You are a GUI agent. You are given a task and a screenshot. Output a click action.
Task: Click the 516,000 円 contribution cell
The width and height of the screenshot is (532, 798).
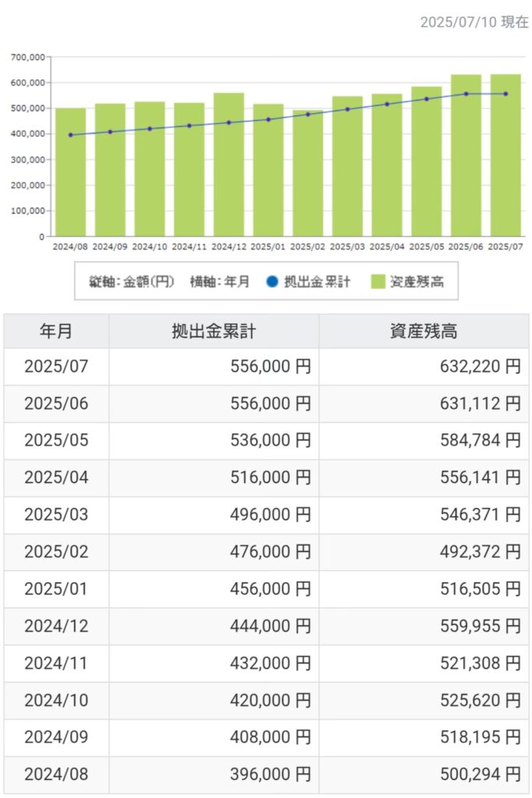(x=213, y=478)
